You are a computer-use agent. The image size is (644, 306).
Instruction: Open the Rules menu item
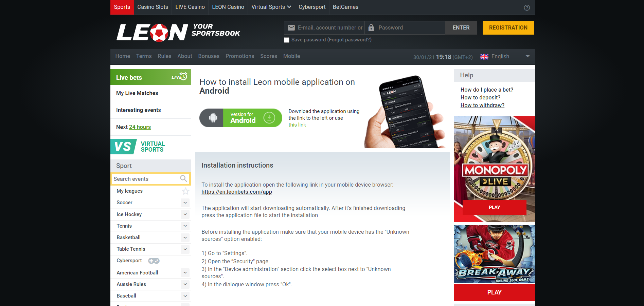(x=164, y=56)
